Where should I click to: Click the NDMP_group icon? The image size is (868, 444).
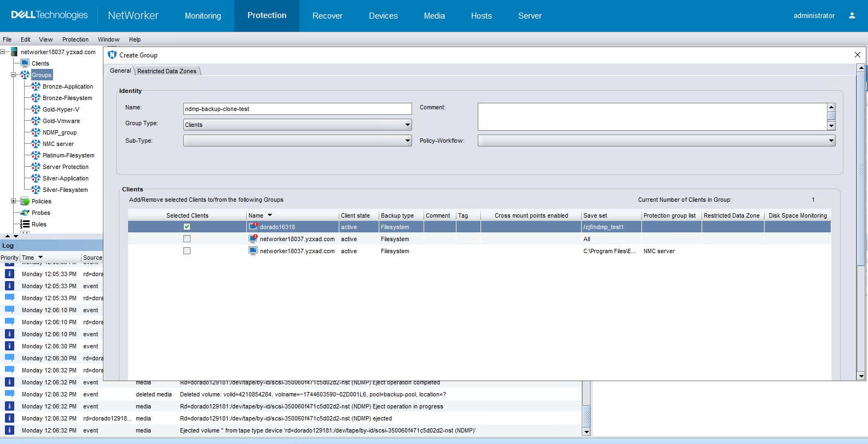36,132
